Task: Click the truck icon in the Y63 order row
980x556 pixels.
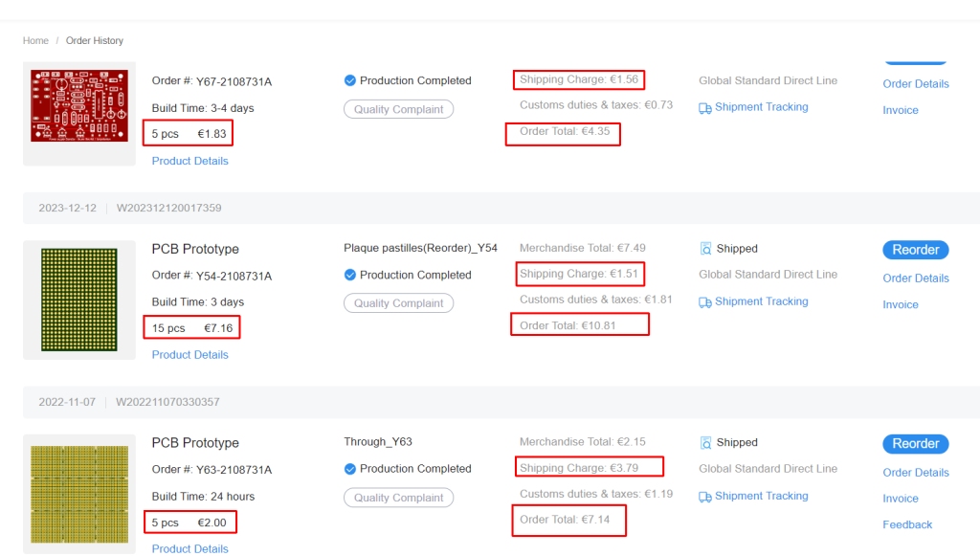Action: [705, 497]
